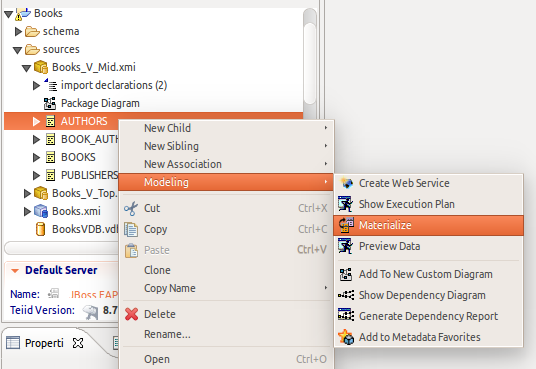Expand the BOOKS table node
Viewport: 536px width, 369px height.
pyautogui.click(x=36, y=157)
